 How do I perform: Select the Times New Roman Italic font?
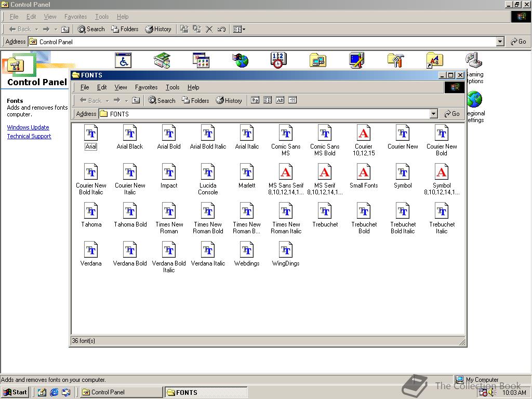(286, 219)
